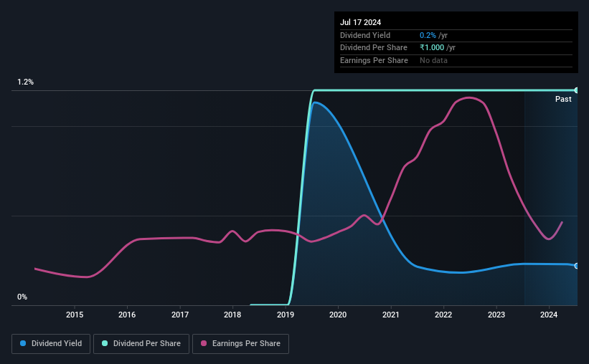Screen dimensions: 589x364
Task: Select the 2015 label on the time axis
Action: [75, 315]
